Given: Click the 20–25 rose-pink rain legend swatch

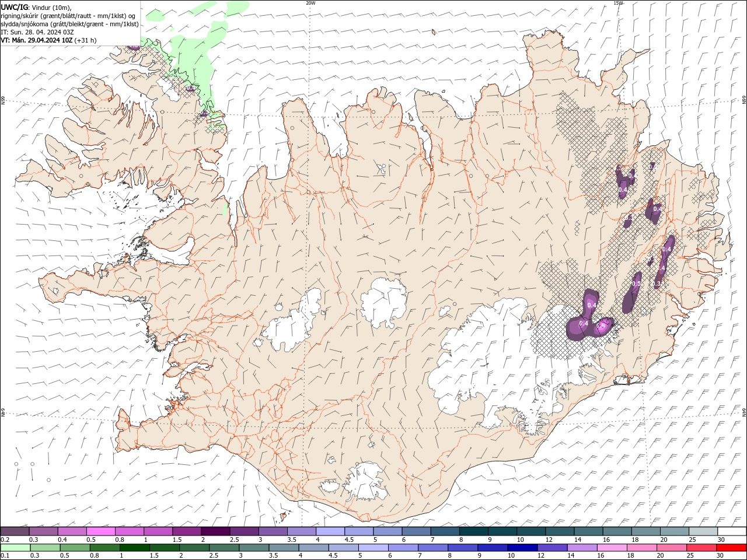Looking at the screenshot, I should point(671,548).
